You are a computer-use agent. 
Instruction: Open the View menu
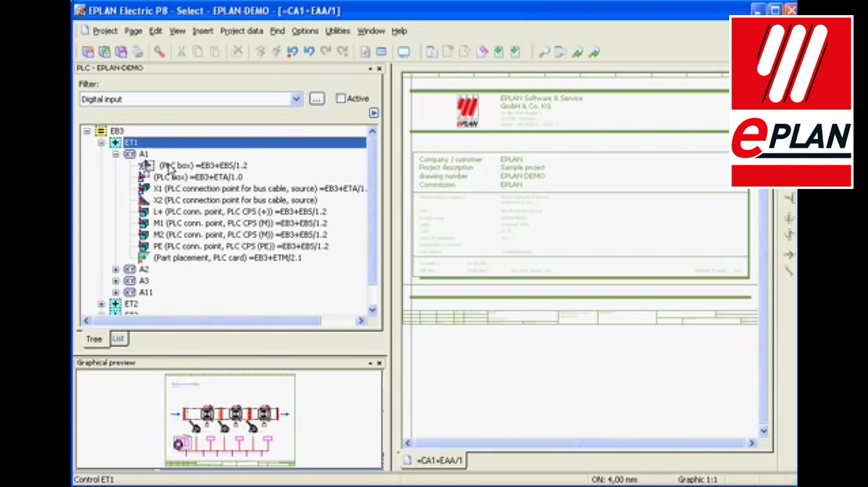[x=177, y=31]
